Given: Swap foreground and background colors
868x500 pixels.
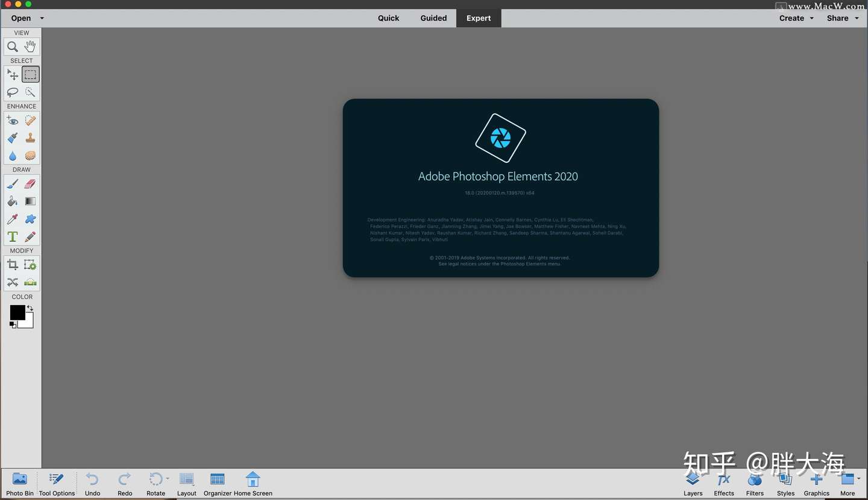Looking at the screenshot, I should (x=30, y=308).
